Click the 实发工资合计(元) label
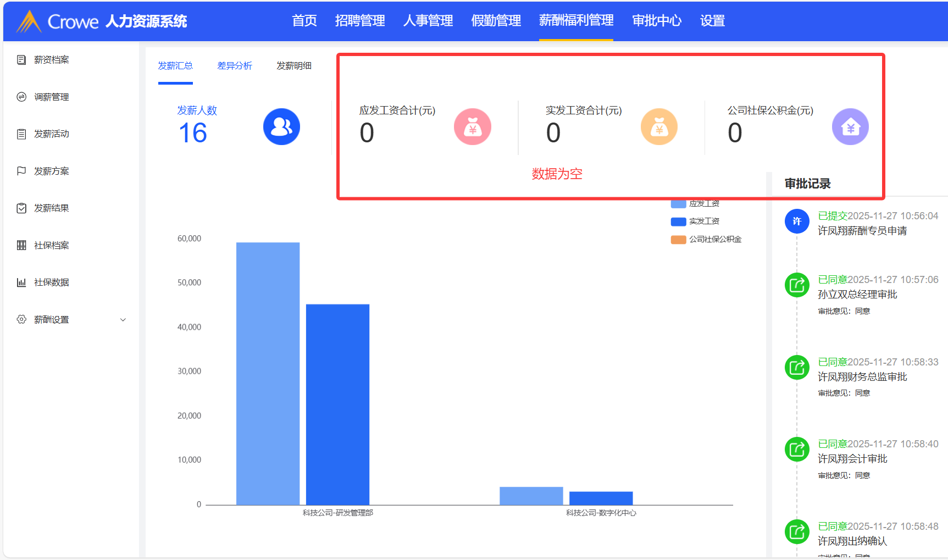Image resolution: width=948 pixels, height=560 pixels. click(584, 110)
